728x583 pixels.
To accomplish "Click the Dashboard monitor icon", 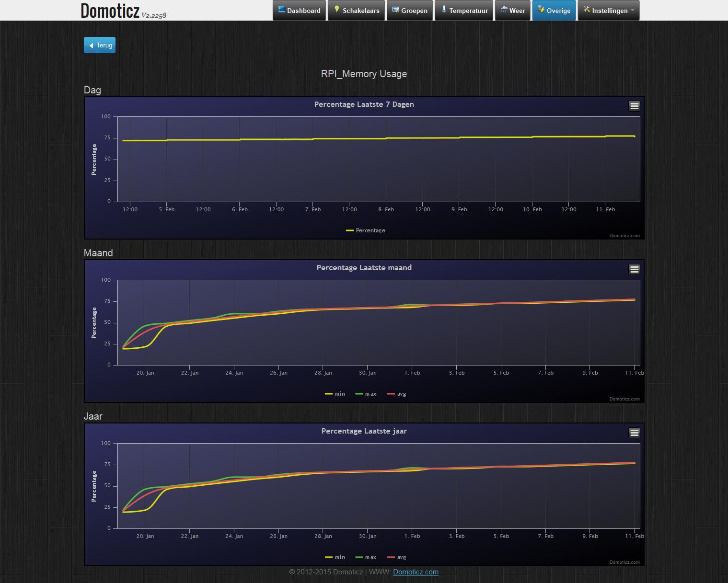I will point(282,10).
